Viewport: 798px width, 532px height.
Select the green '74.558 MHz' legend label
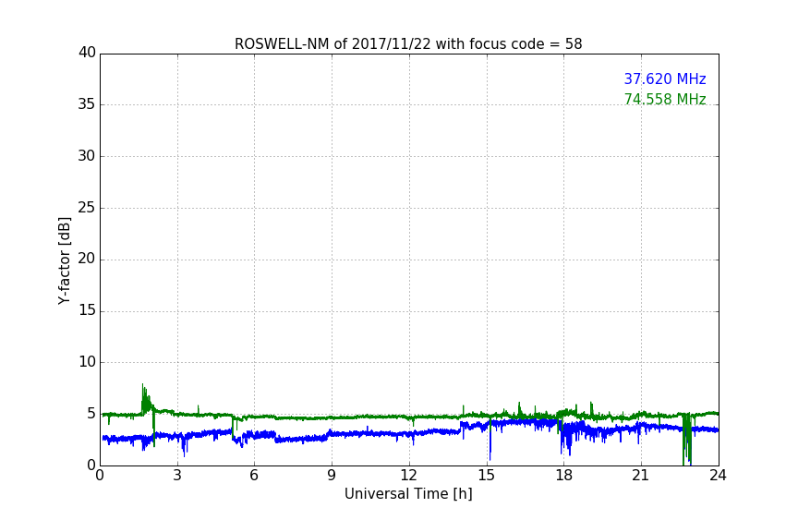[x=665, y=99]
